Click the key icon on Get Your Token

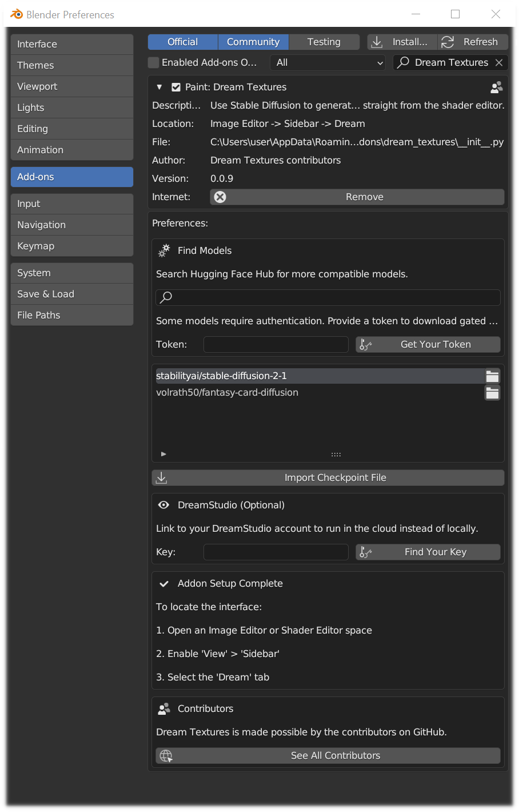364,344
